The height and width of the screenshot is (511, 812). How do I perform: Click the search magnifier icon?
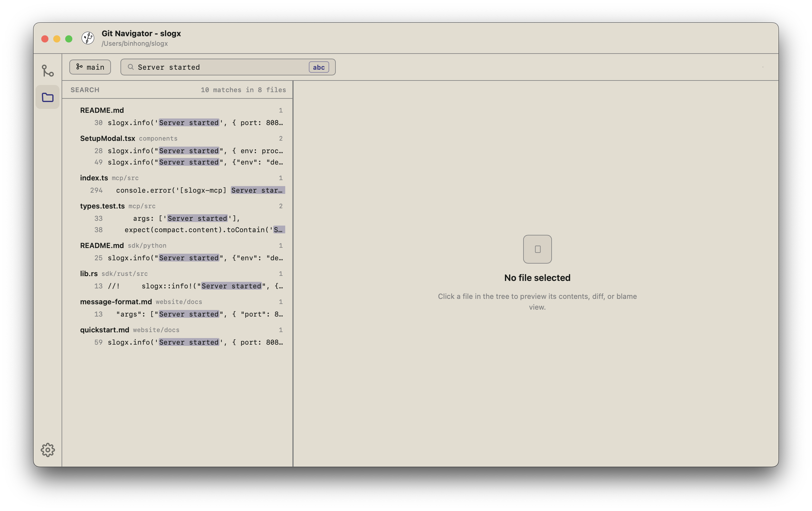pyautogui.click(x=130, y=67)
